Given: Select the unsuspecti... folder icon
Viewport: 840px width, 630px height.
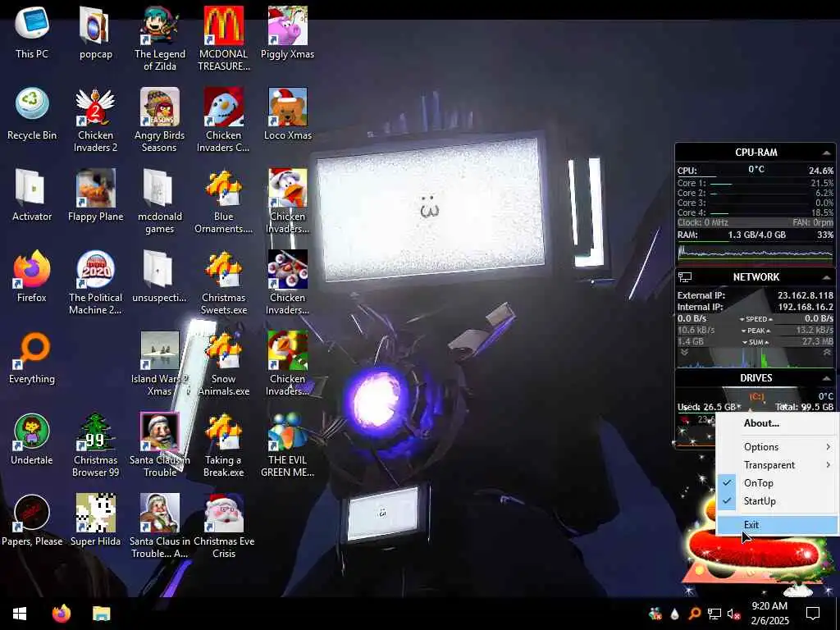Looking at the screenshot, I should (x=160, y=276).
